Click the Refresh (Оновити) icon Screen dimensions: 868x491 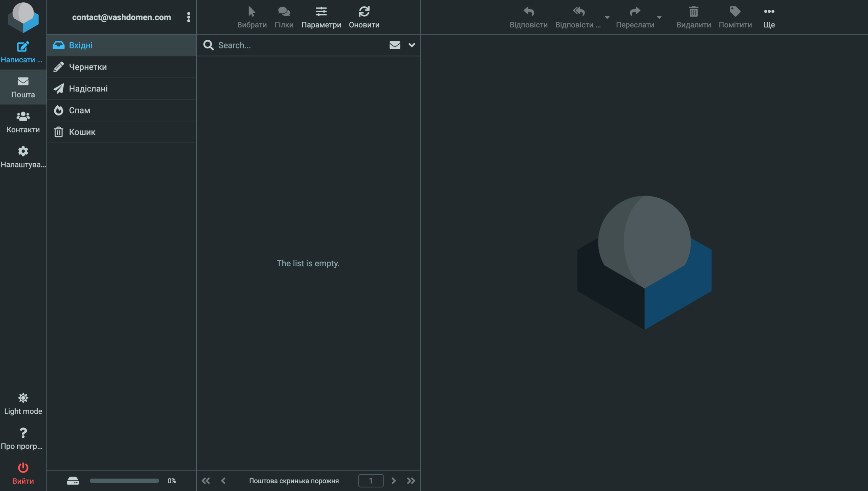(364, 12)
